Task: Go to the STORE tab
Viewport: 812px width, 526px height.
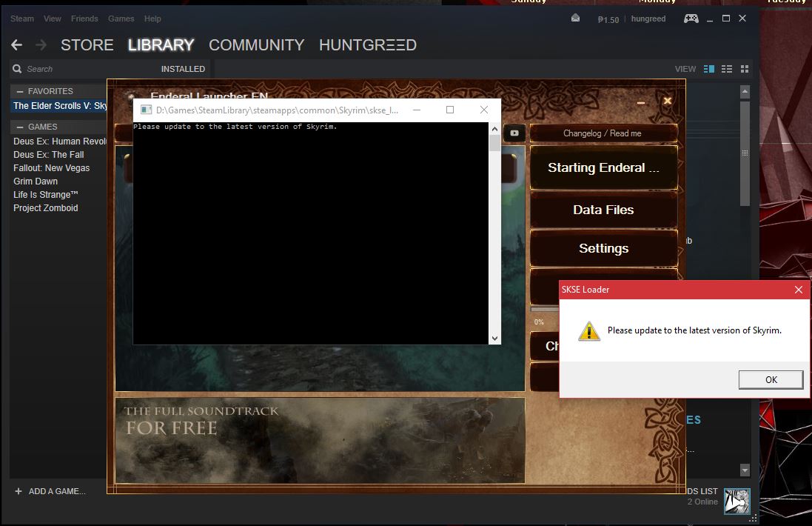Action: click(87, 45)
